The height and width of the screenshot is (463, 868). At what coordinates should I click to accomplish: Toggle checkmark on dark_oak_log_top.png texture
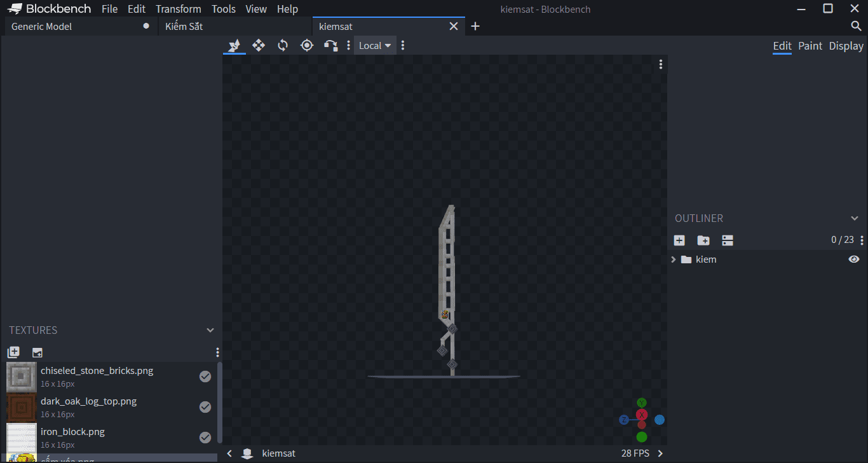pyautogui.click(x=205, y=407)
